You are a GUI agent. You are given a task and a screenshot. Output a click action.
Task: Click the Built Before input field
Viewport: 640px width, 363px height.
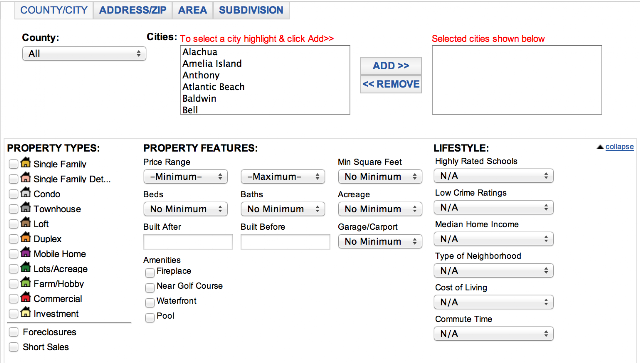point(285,242)
